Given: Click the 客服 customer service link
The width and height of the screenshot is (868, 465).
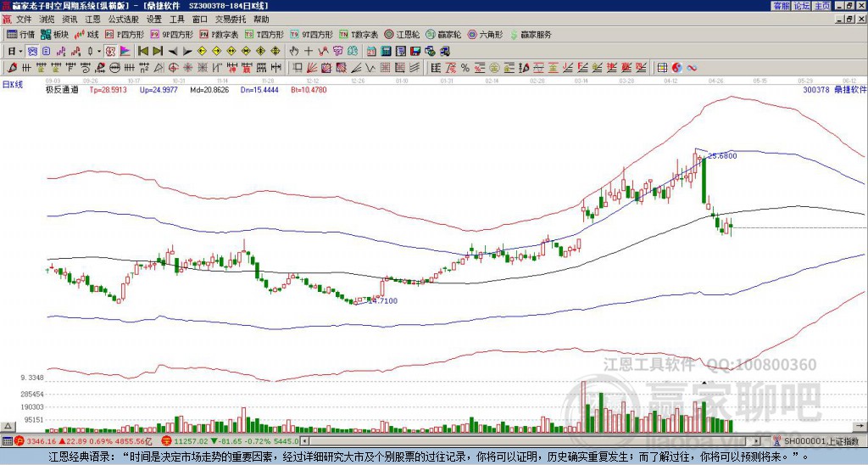Looking at the screenshot, I should click(x=781, y=6).
